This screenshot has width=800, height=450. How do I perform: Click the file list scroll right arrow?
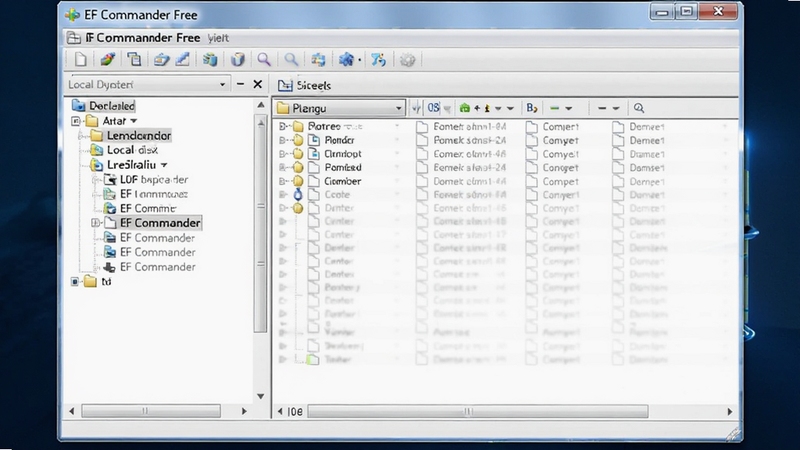[730, 411]
